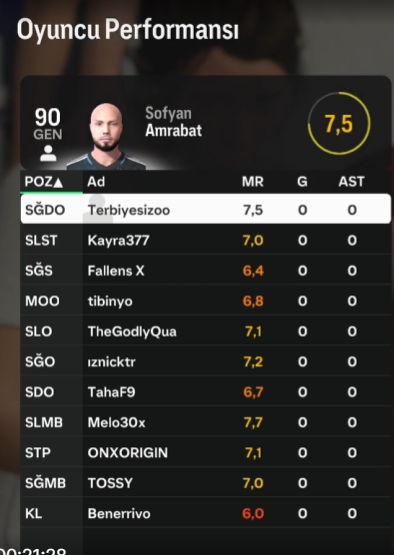Sort players by G column header
The image size is (394, 555).
tap(302, 182)
